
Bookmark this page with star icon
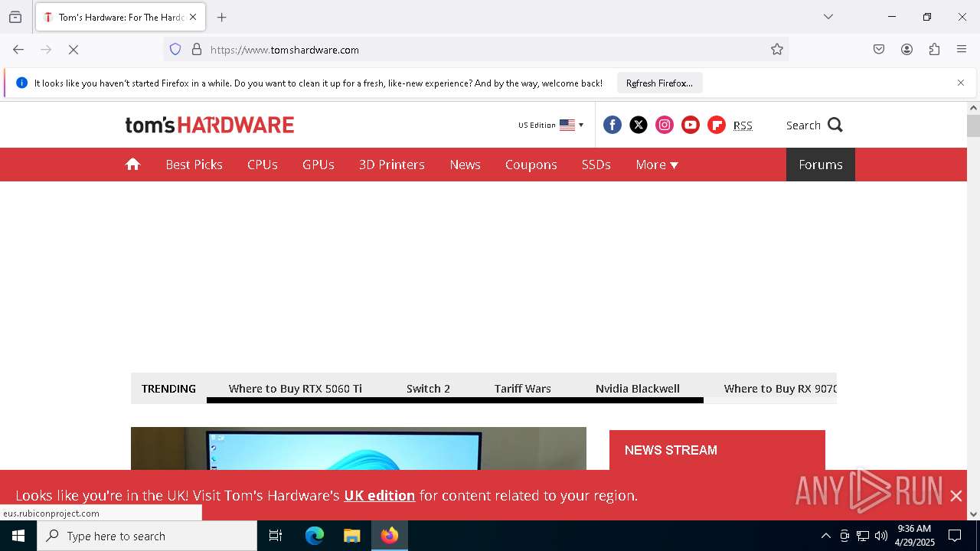[x=777, y=50]
